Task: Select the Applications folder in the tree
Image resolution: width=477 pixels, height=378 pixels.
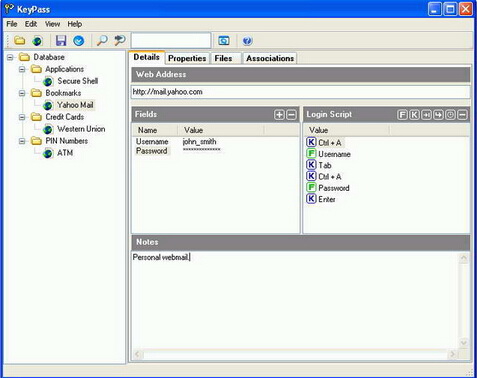Action: (64, 69)
